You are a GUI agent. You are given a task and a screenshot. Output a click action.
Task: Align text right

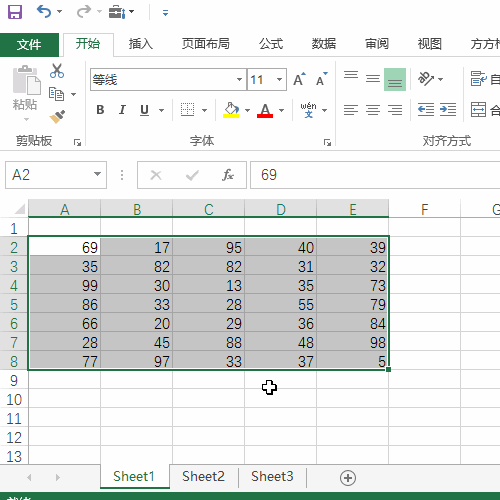point(395,110)
